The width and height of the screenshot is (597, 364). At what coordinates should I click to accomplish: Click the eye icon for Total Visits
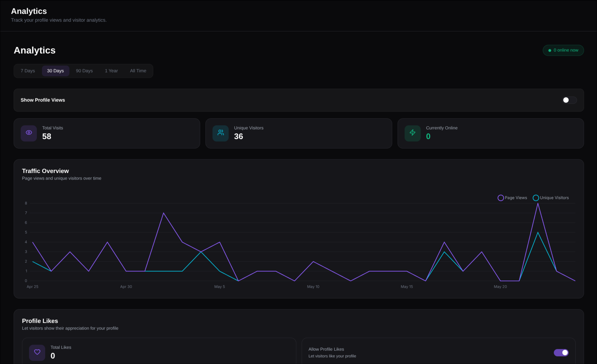coord(29,133)
